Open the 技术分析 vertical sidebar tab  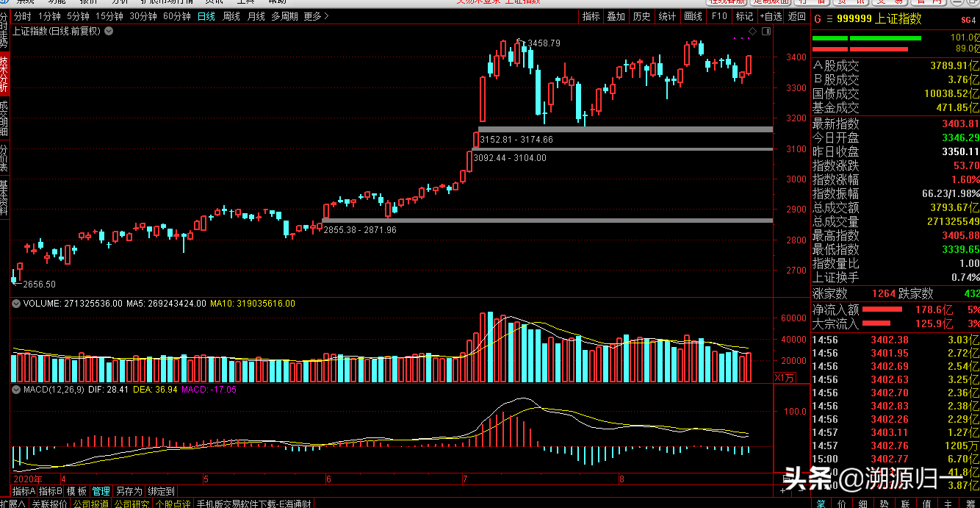[4, 74]
